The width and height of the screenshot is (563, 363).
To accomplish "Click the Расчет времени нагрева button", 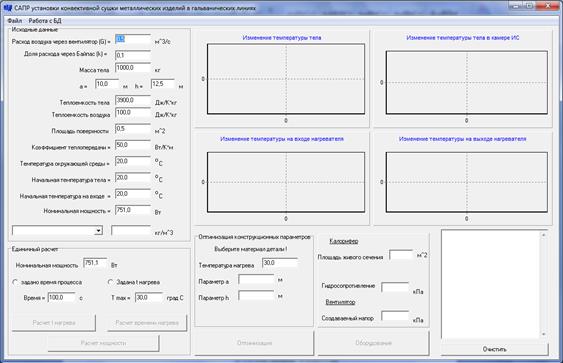I will tap(147, 322).
